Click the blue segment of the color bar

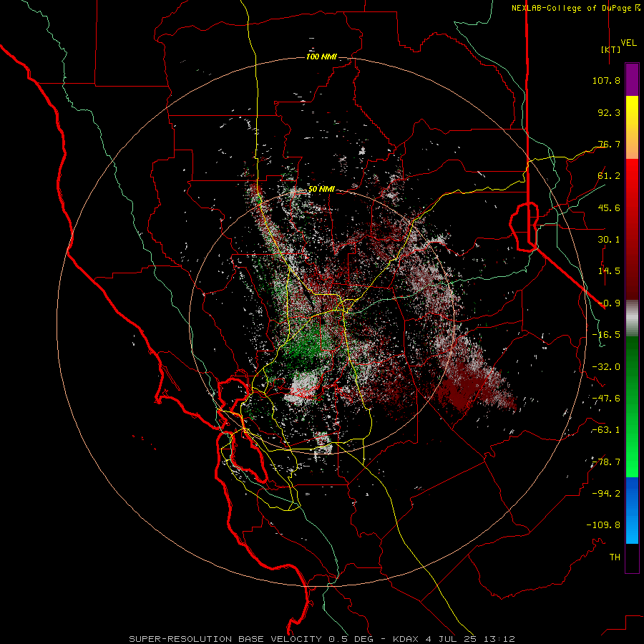tap(632, 510)
